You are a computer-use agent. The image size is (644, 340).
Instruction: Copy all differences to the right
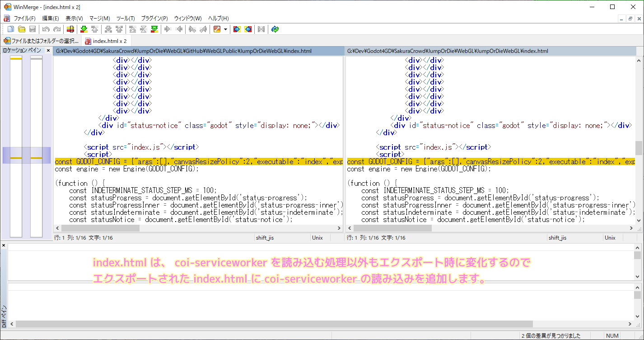tap(237, 29)
